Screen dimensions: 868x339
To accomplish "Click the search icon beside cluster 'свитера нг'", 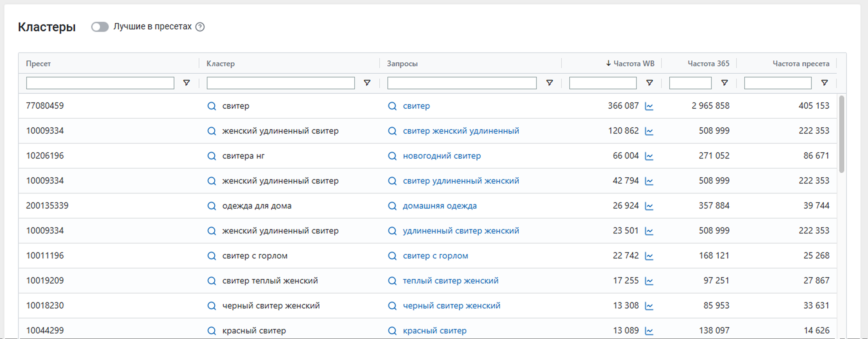I will point(212,156).
